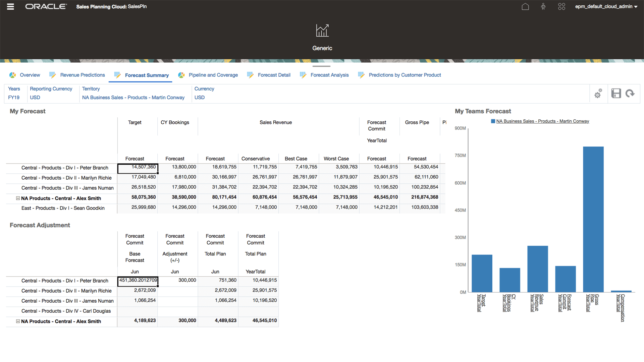Open the Navigator person icon
644x362 pixels.
click(543, 6)
